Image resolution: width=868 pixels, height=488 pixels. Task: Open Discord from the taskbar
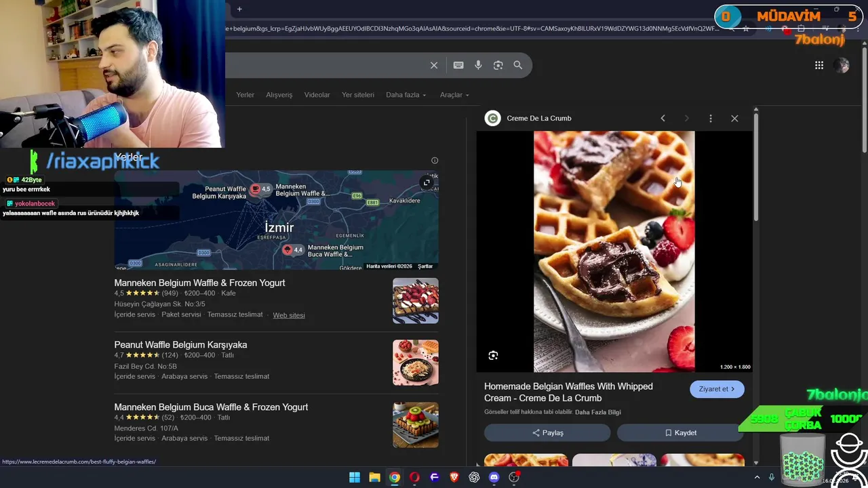coord(494,477)
